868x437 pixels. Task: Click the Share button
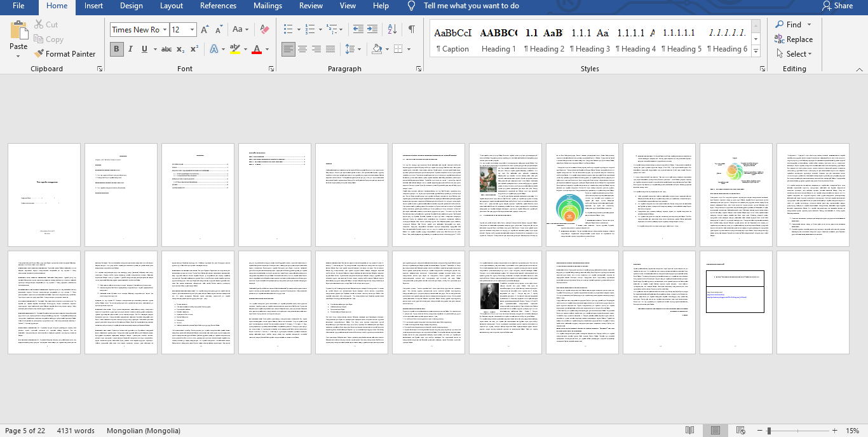pyautogui.click(x=837, y=6)
